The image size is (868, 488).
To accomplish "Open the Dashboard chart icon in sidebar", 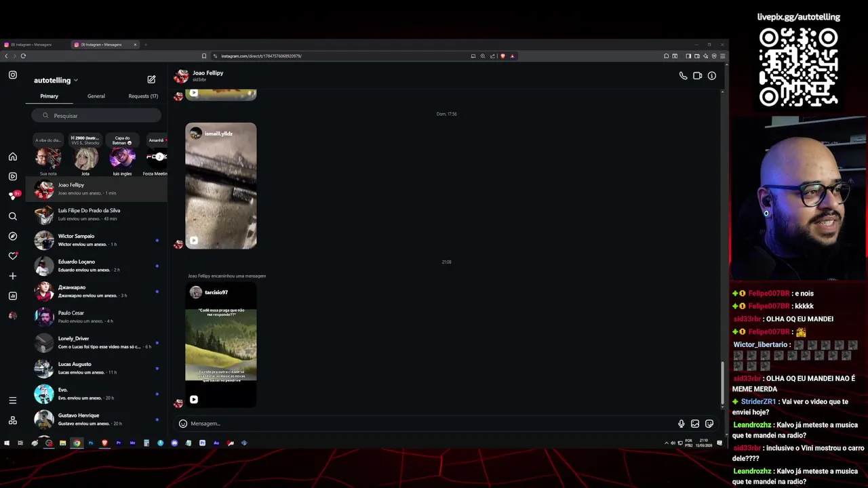I will pyautogui.click(x=12, y=296).
